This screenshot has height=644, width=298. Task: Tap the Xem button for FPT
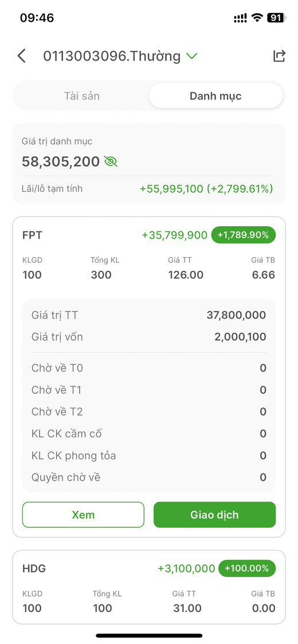click(84, 515)
